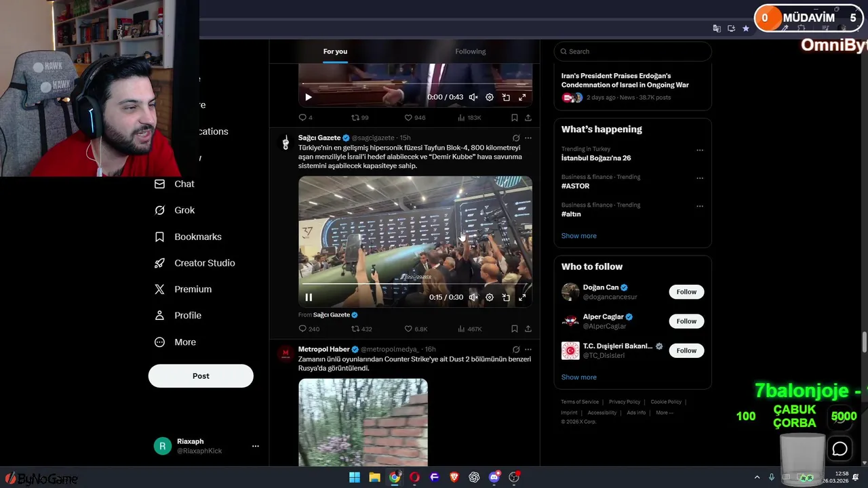Like the post with 946 likes
Screen dimensions: 868x488
[414, 118]
